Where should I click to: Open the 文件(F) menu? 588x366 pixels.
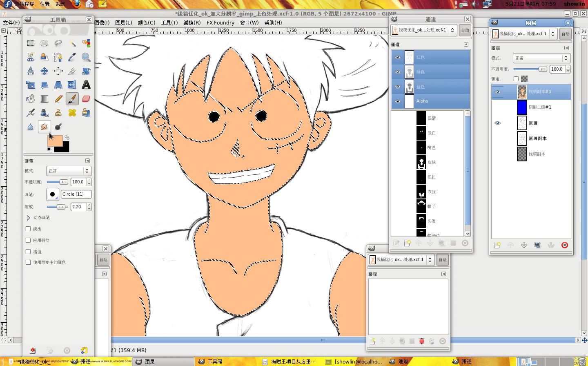[11, 22]
